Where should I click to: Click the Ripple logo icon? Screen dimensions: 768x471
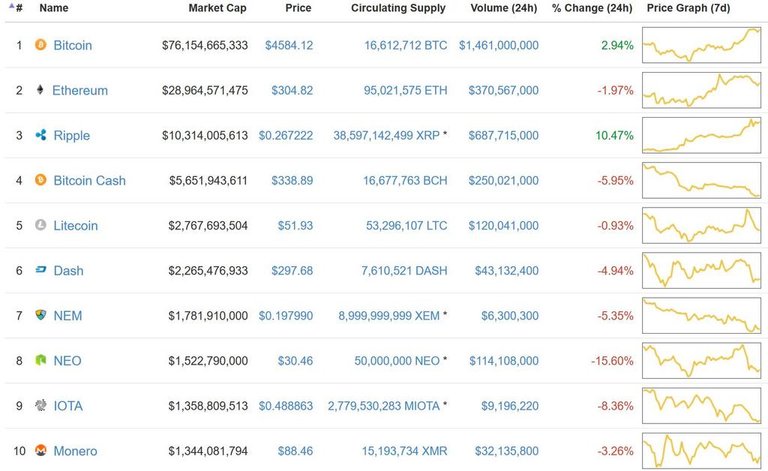point(41,135)
